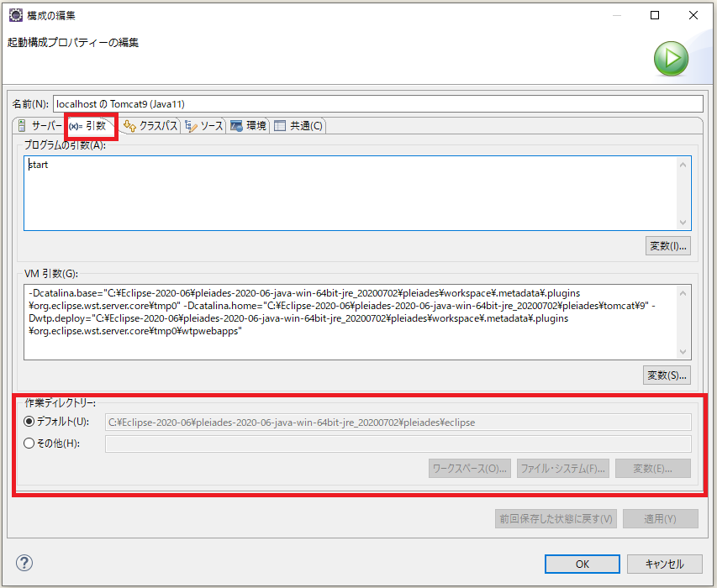Open help via the question mark icon
Viewport: 717px width, 588px height.
click(24, 563)
